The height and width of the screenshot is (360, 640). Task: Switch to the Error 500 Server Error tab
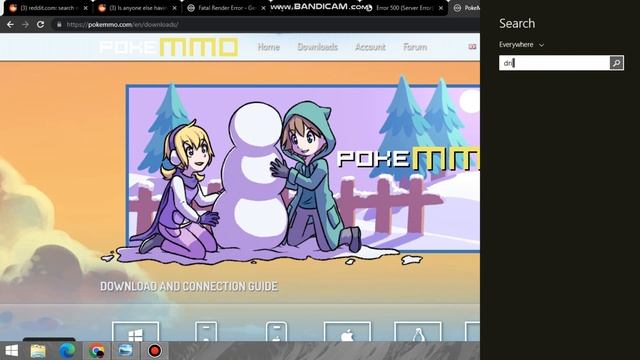tap(404, 8)
